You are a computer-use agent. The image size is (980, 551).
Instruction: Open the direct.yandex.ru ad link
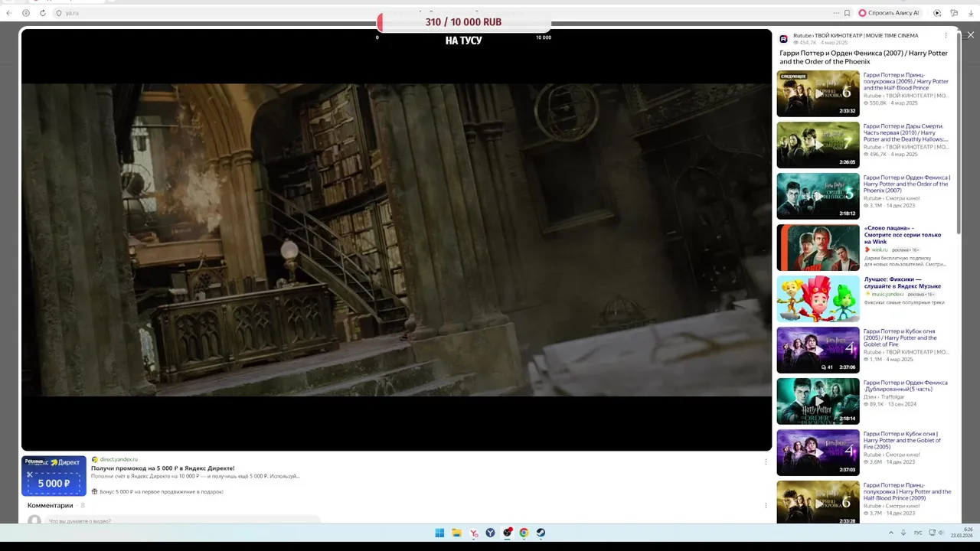(x=119, y=459)
